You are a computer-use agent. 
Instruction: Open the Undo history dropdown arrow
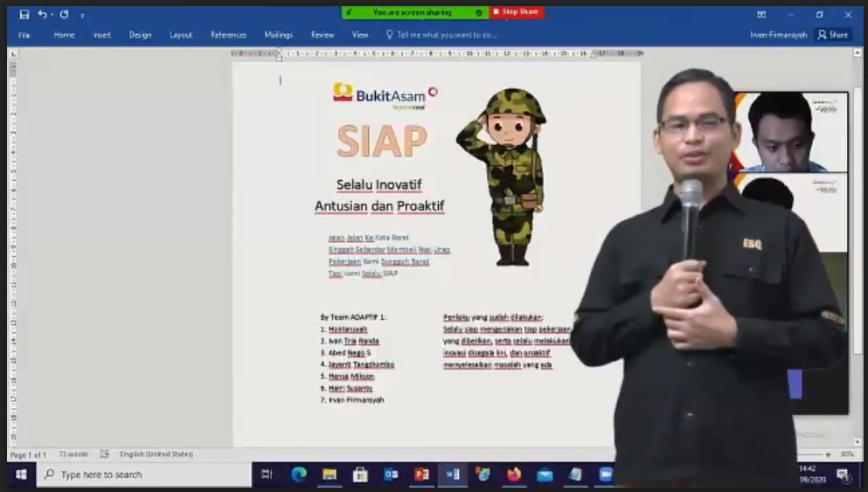click(52, 15)
